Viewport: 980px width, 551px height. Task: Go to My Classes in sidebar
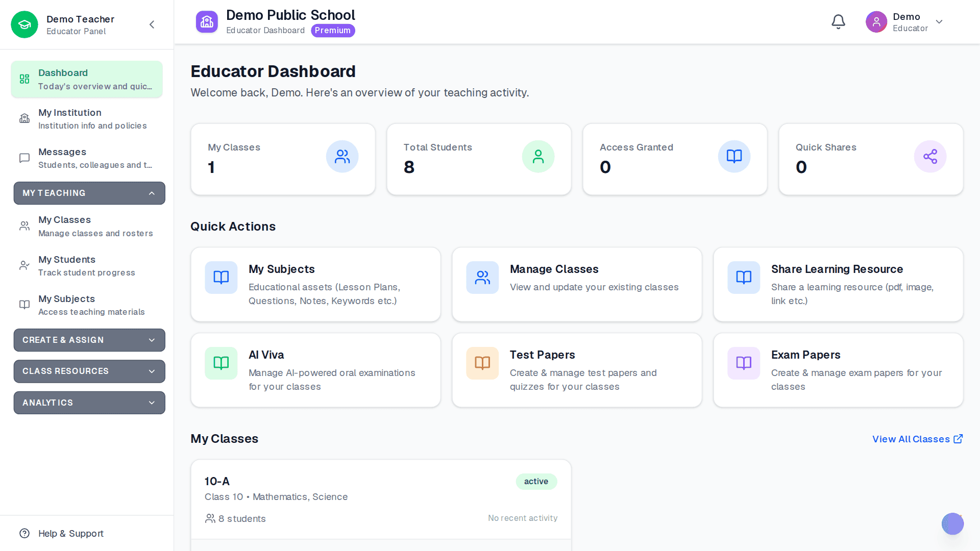pyautogui.click(x=87, y=226)
